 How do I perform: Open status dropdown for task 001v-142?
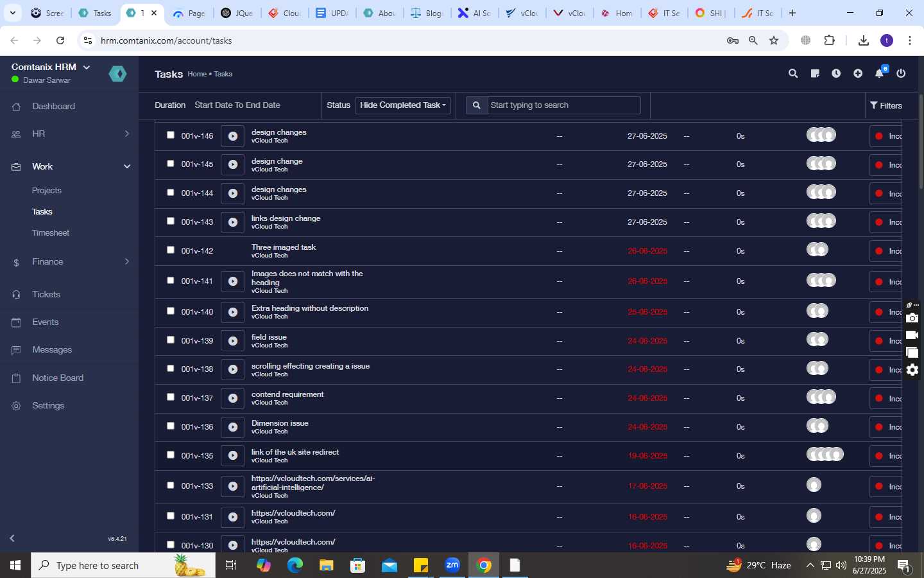pyautogui.click(x=886, y=251)
